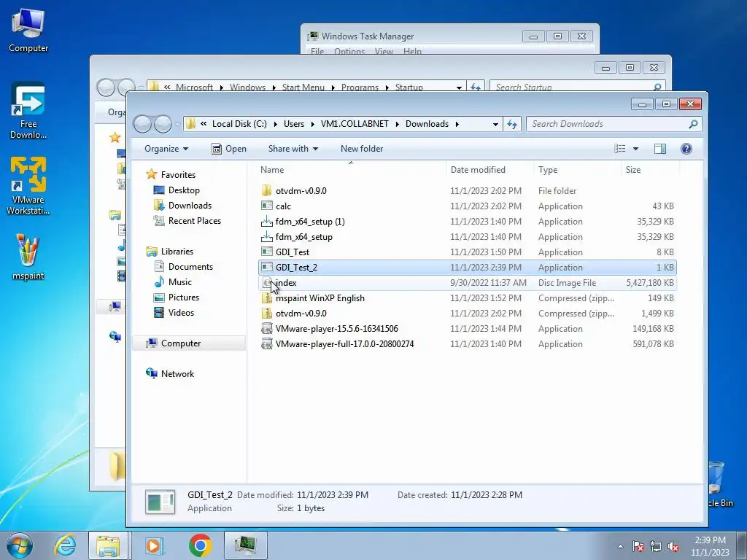747x560 pixels.
Task: Open the view options dropdown arrow
Action: click(x=635, y=149)
